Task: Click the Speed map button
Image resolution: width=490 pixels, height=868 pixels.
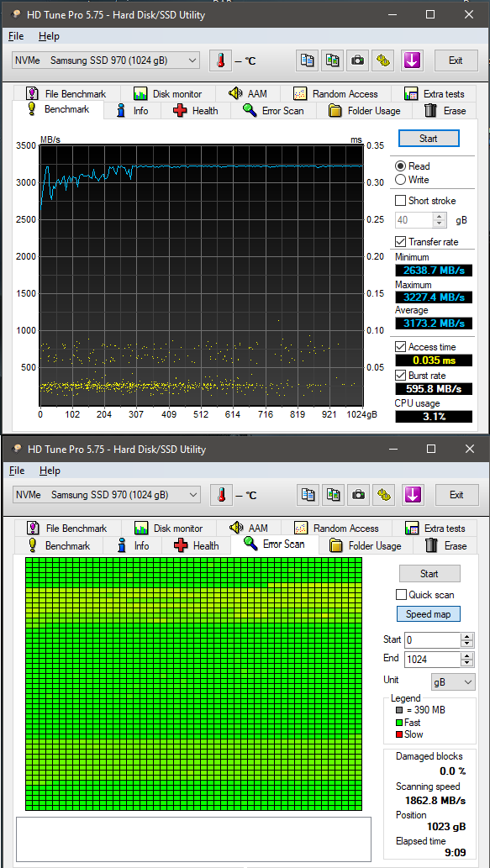Action: pos(428,614)
